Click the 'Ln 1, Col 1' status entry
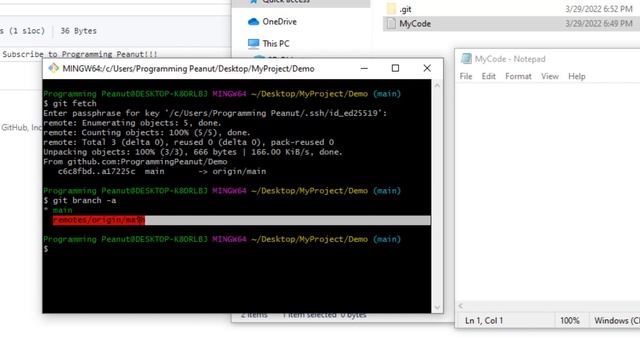640x360 pixels. click(x=484, y=321)
